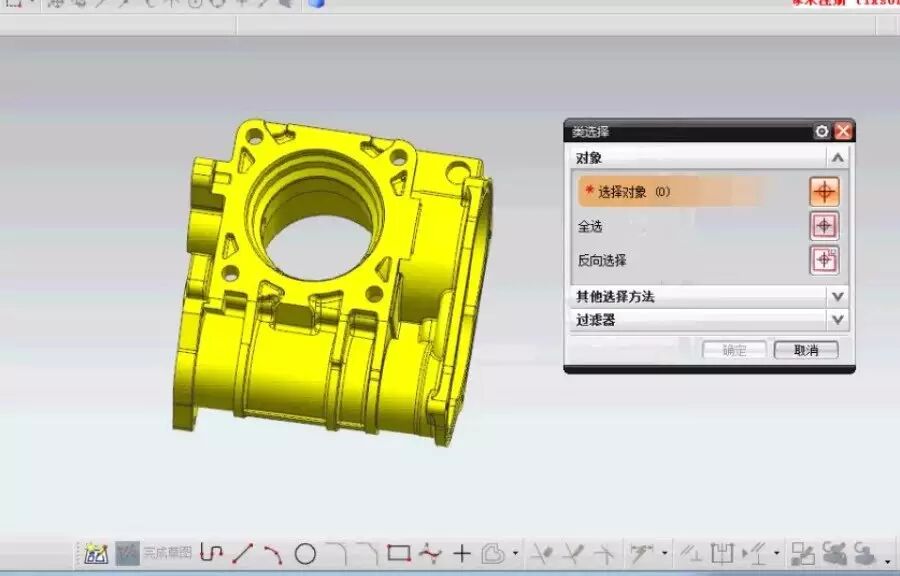Open the dialog settings gear
The image size is (900, 576).
[822, 132]
